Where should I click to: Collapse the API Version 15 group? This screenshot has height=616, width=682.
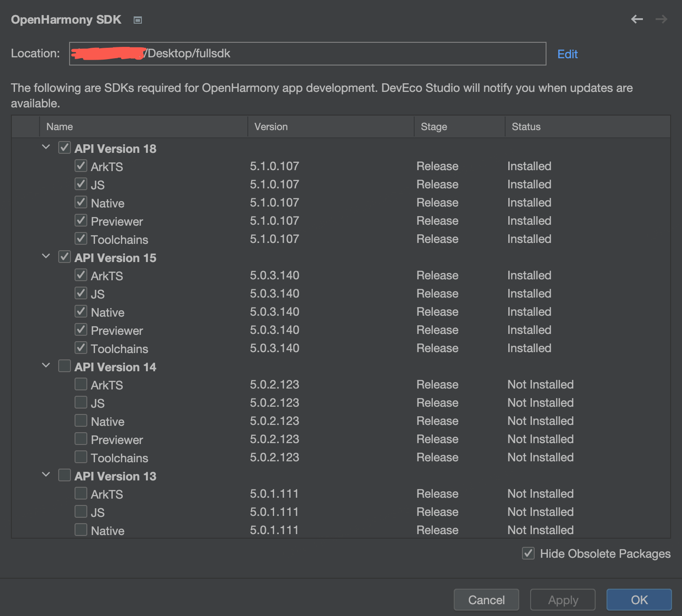(46, 256)
